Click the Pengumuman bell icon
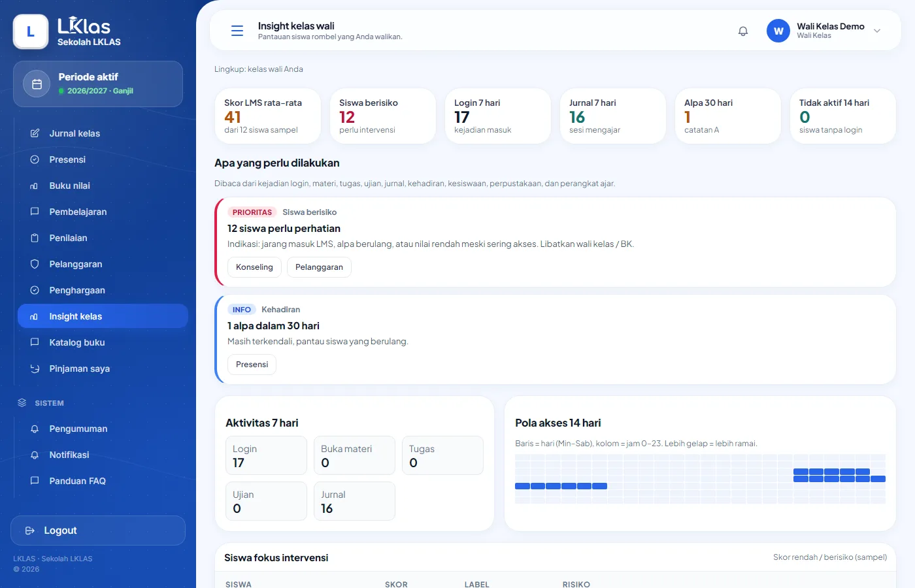This screenshot has height=588, width=915. point(35,429)
